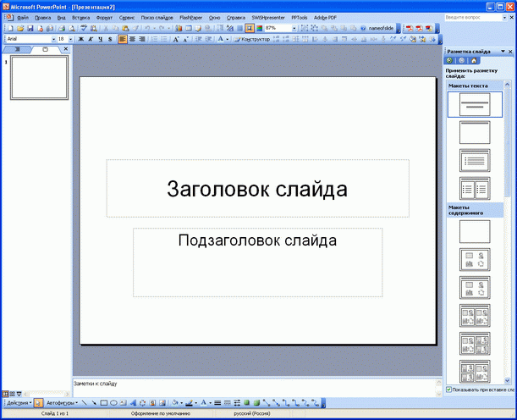Click the Insert Clip Art icon
Screen dimensions: 517x420
pyautogui.click(x=152, y=403)
